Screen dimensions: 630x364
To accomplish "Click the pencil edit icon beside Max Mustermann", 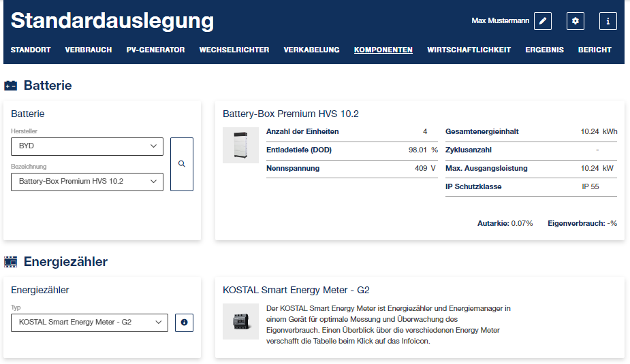I will (x=542, y=21).
